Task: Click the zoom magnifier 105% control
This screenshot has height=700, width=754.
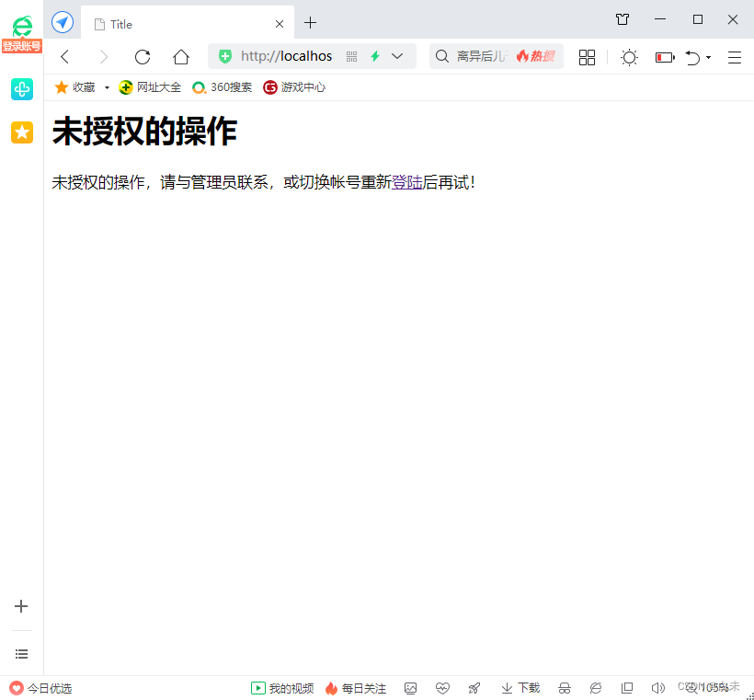Action: pyautogui.click(x=707, y=687)
